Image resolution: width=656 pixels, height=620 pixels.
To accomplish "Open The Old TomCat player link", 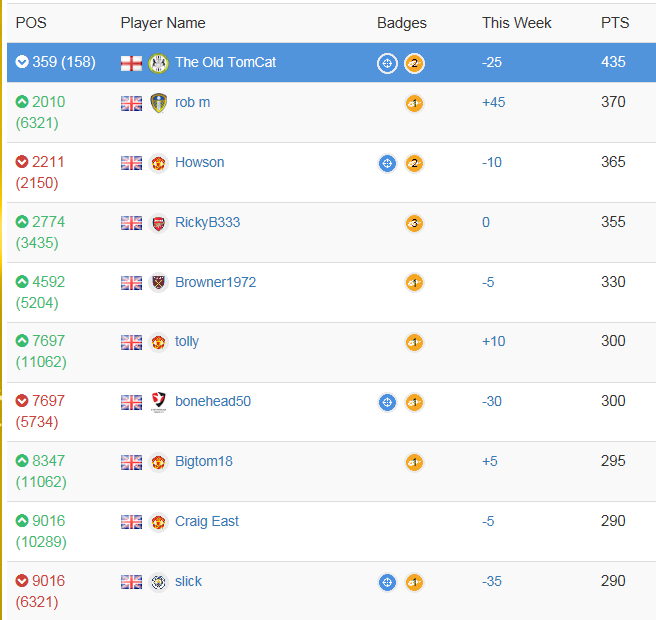I will tap(225, 62).
